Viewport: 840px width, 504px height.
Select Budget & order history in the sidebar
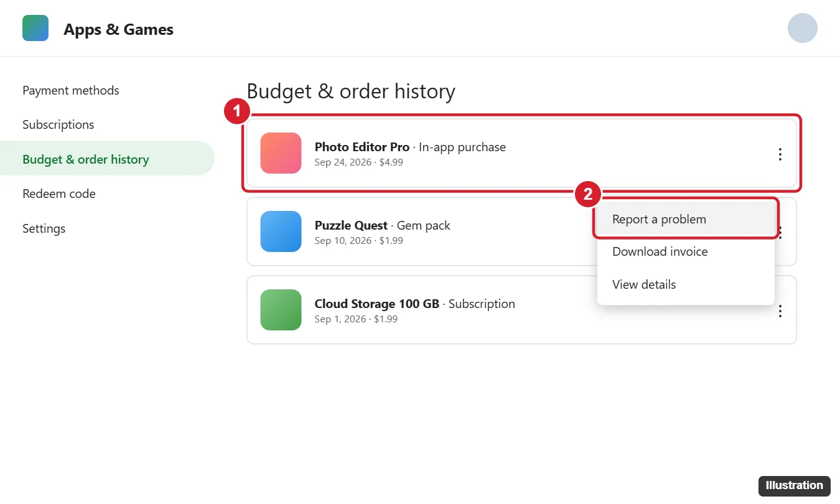tap(107, 159)
